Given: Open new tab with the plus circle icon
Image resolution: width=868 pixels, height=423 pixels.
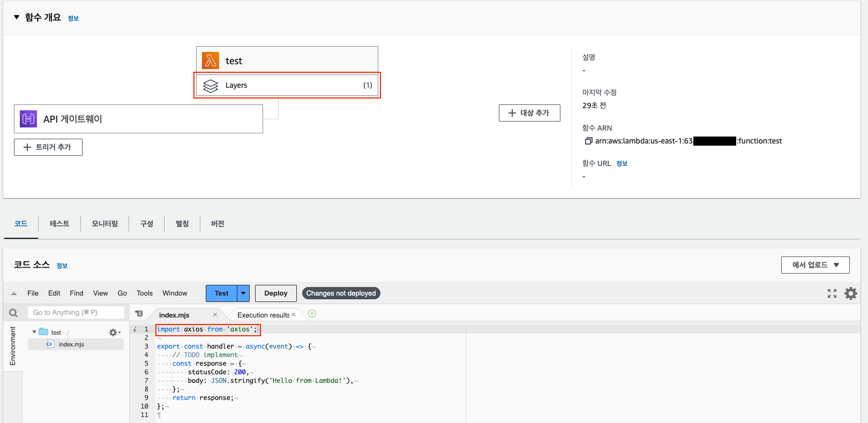Looking at the screenshot, I should [x=312, y=314].
